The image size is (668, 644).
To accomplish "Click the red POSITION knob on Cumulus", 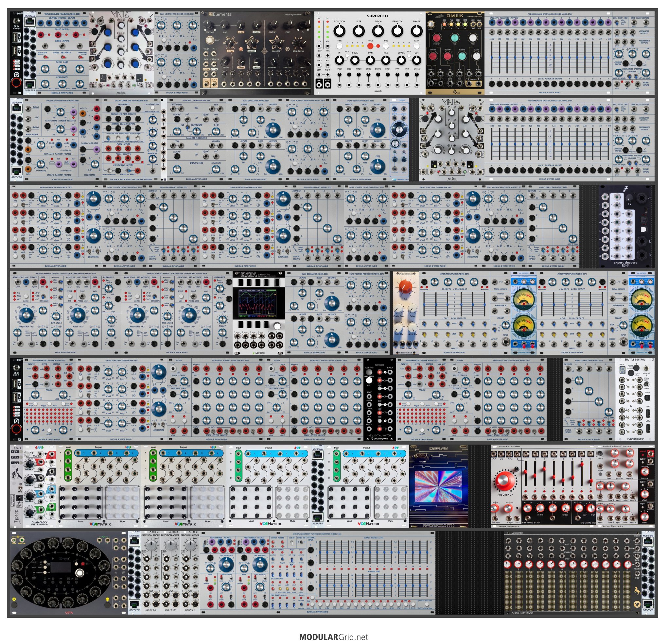I will (x=437, y=38).
